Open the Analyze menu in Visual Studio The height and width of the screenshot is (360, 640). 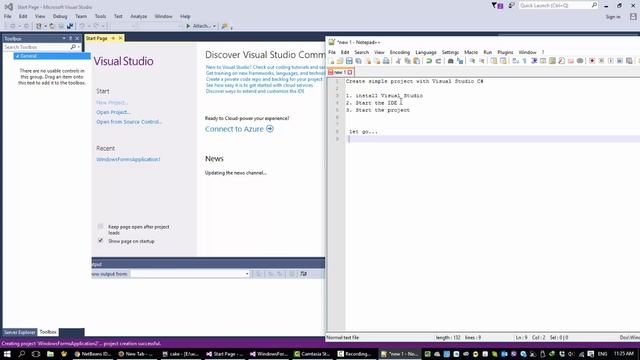point(138,16)
